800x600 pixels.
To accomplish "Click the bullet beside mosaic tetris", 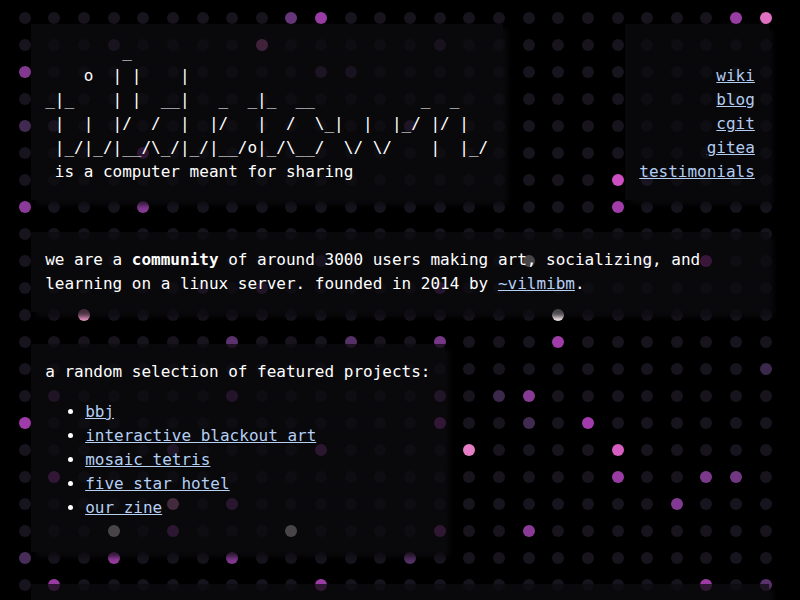I will (70, 460).
